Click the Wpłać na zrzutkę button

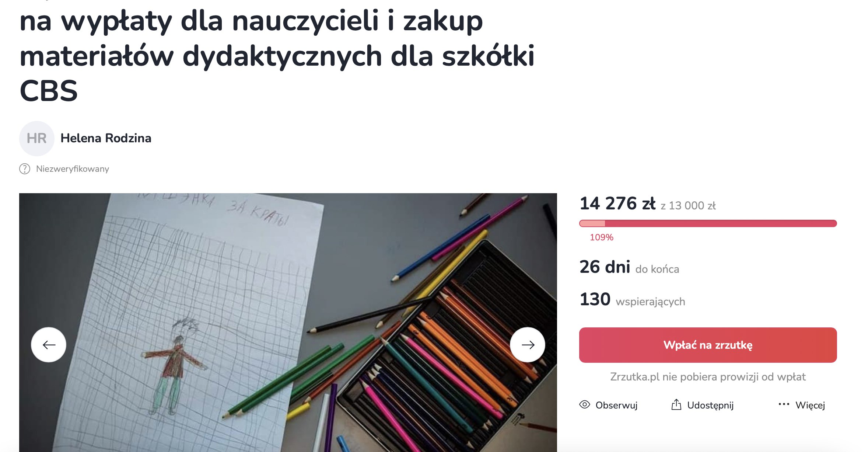click(x=708, y=345)
